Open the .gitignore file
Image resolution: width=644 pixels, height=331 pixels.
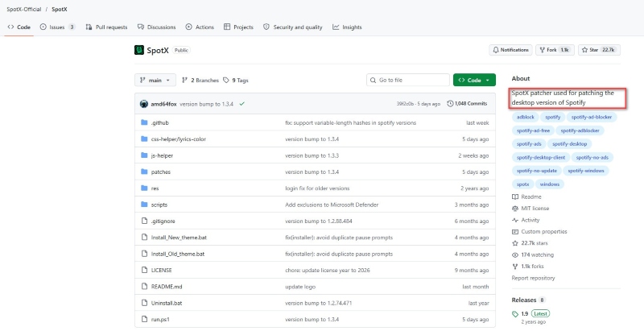coord(163,221)
